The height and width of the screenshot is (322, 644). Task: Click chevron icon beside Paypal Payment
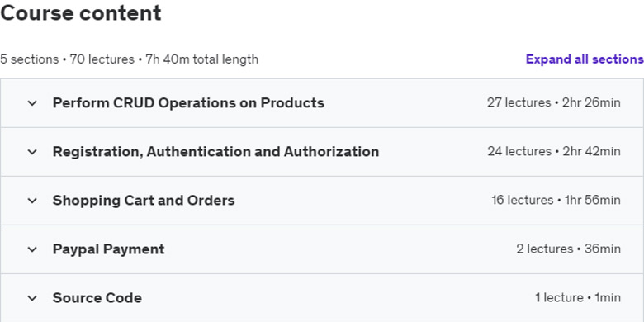[x=32, y=249]
